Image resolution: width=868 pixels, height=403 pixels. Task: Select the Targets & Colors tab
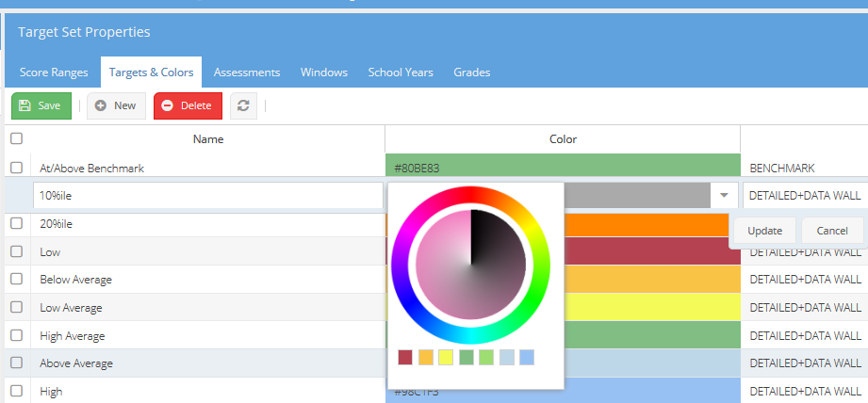151,73
